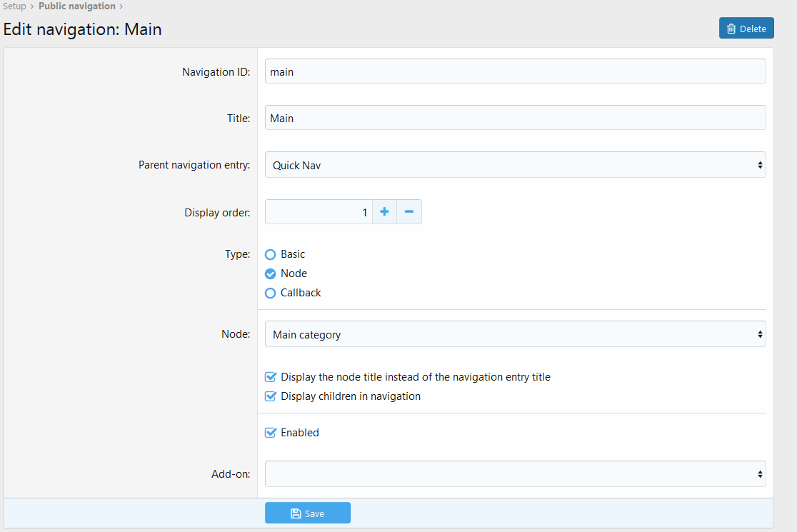Increase display order with plus button
Viewport: 797px width, 532px height.
(385, 212)
